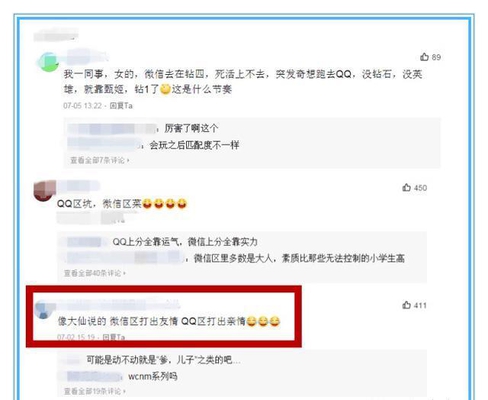Open the green avatar of first commenter
The width and height of the screenshot is (488, 400).
point(48,62)
